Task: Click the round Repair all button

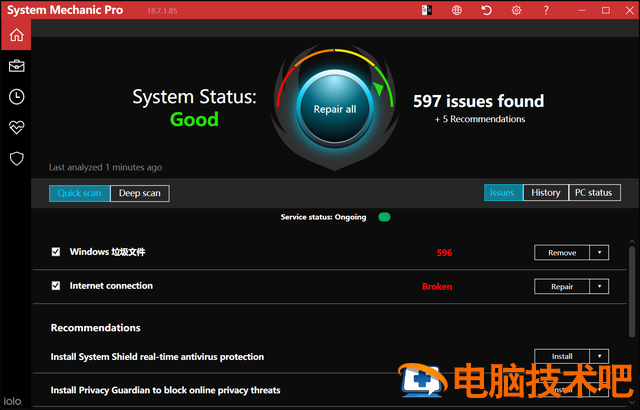Action: coord(335,109)
